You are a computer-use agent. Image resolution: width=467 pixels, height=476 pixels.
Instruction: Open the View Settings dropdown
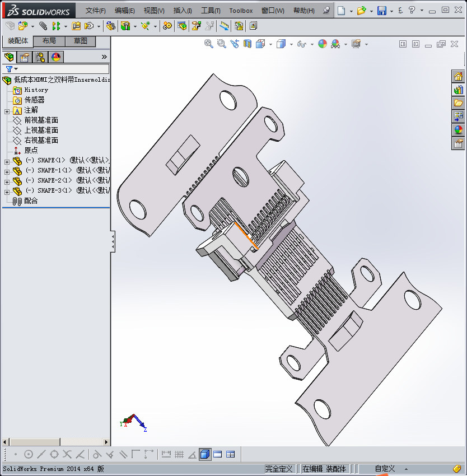coord(366,45)
